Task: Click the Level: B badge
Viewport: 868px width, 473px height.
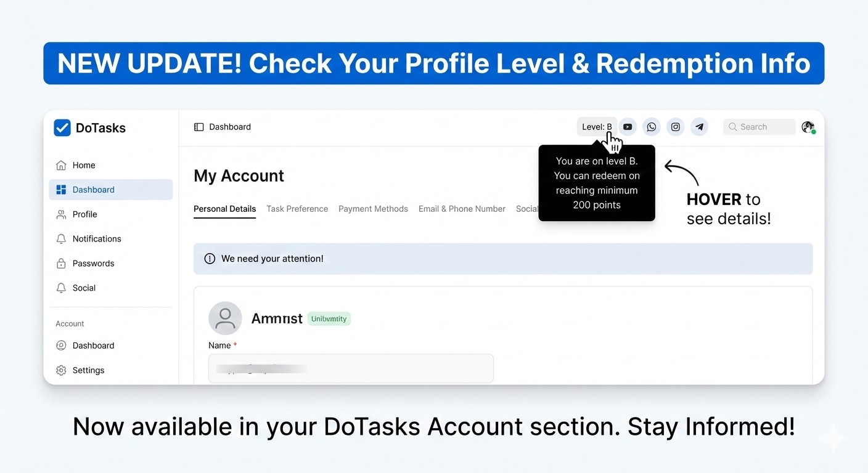Action: pos(596,127)
